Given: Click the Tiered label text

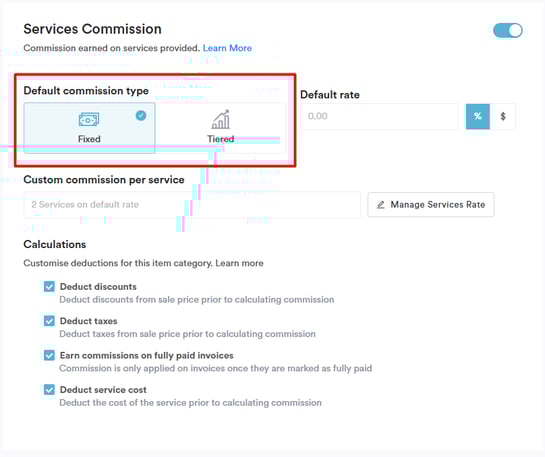Looking at the screenshot, I should [221, 139].
